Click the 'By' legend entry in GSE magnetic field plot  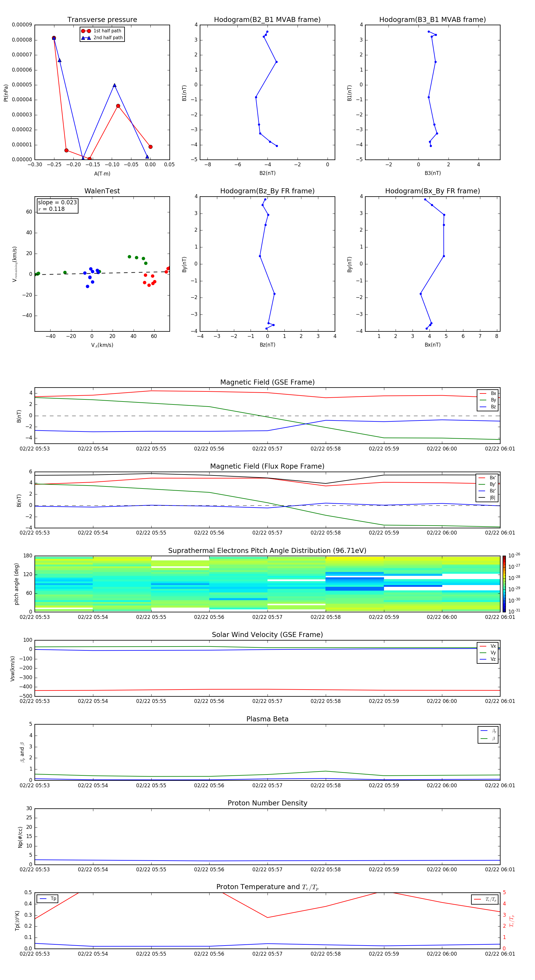[488, 400]
